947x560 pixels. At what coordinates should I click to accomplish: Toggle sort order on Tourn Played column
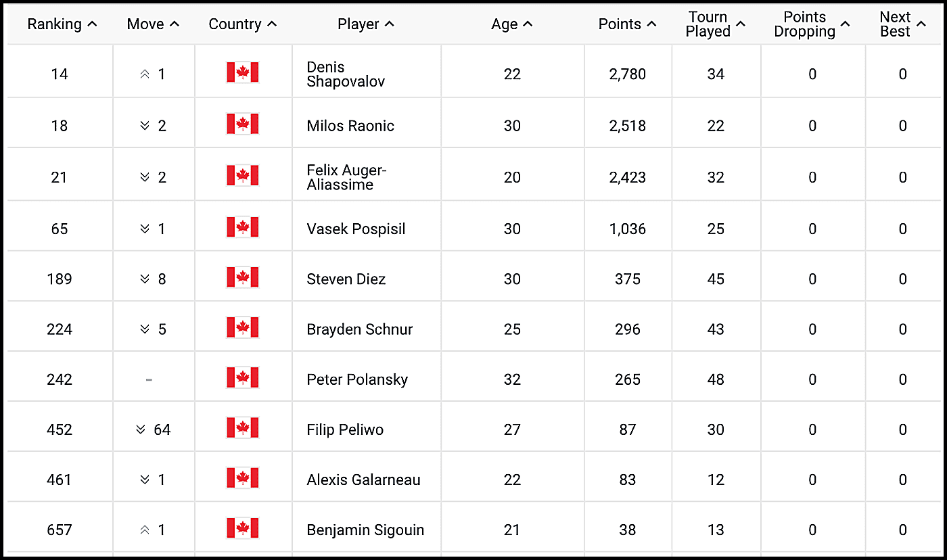tap(714, 24)
